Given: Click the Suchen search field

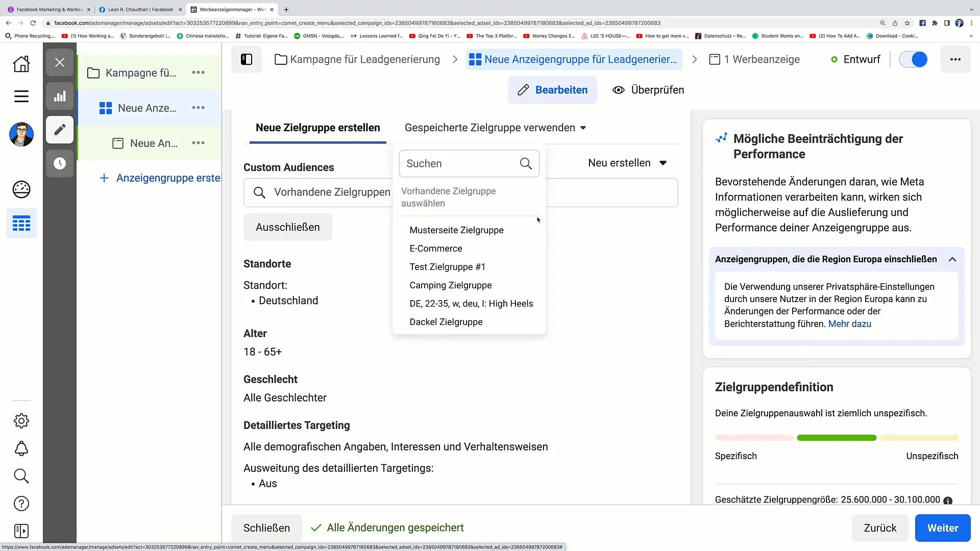Looking at the screenshot, I should pyautogui.click(x=469, y=163).
